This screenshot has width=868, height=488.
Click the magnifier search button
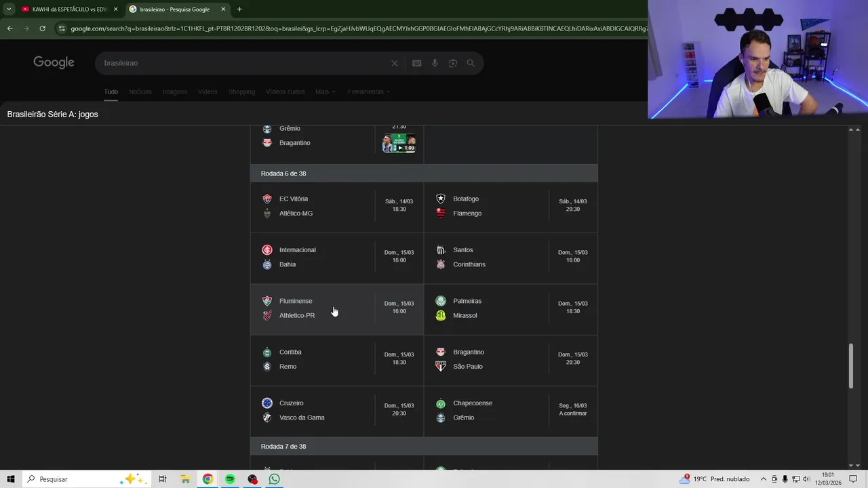coord(471,63)
